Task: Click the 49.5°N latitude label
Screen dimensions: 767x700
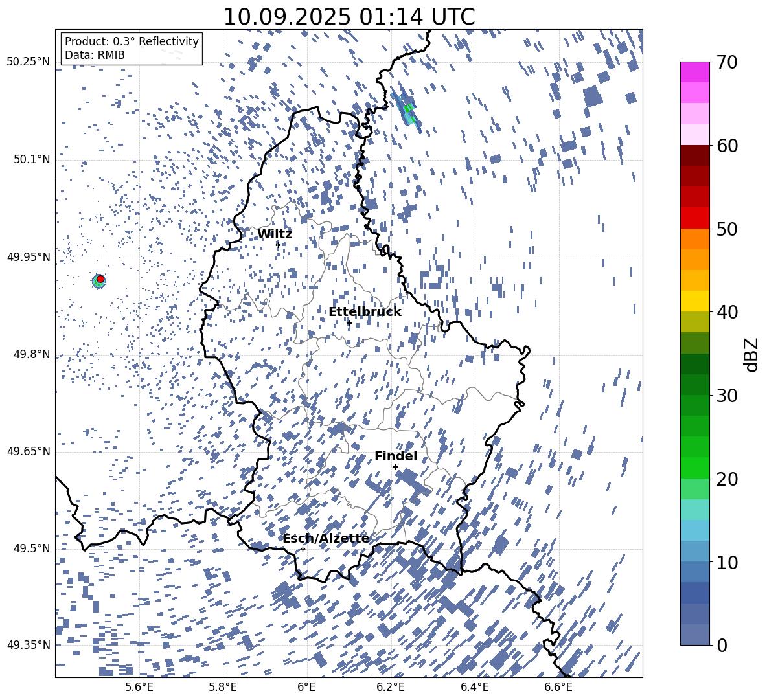Action: click(x=31, y=548)
